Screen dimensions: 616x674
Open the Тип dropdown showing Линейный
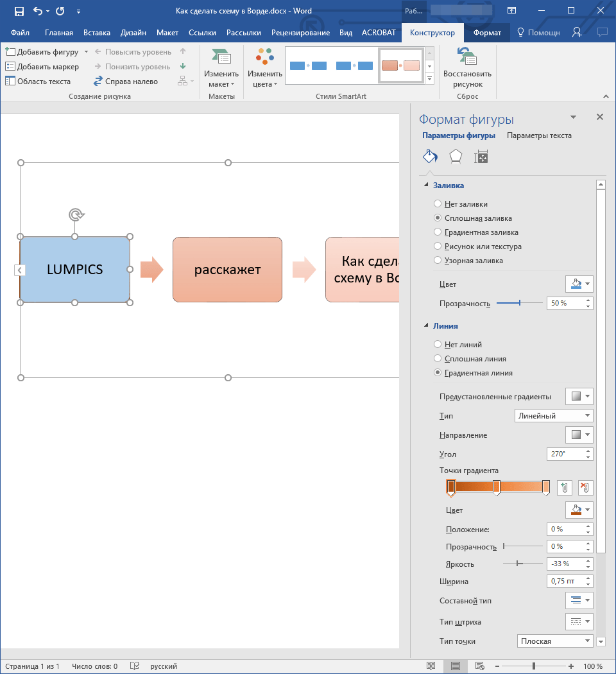554,416
